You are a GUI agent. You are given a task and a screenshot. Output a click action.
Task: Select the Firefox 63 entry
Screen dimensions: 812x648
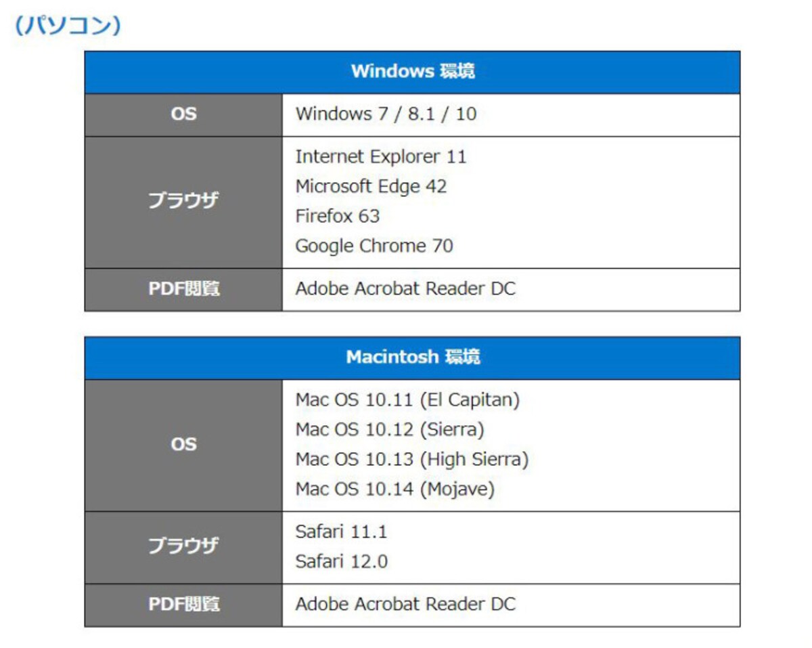(337, 216)
